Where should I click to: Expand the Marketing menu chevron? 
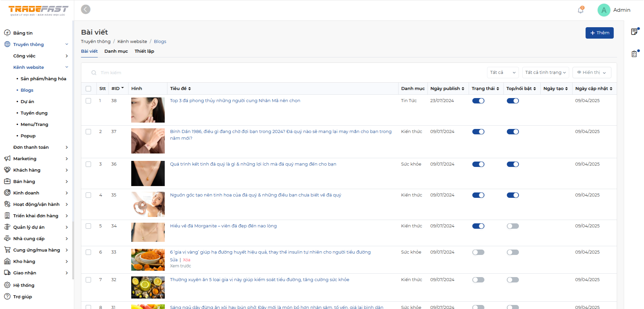pos(67,159)
